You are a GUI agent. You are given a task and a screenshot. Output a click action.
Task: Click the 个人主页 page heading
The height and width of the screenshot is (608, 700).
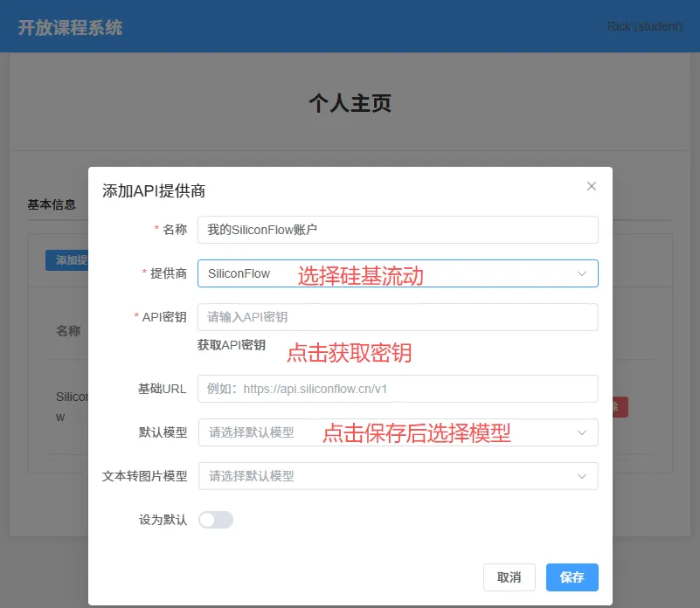tap(350, 103)
